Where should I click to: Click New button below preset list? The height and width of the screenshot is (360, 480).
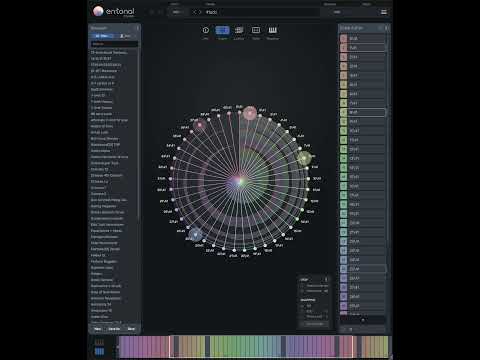pos(98,329)
